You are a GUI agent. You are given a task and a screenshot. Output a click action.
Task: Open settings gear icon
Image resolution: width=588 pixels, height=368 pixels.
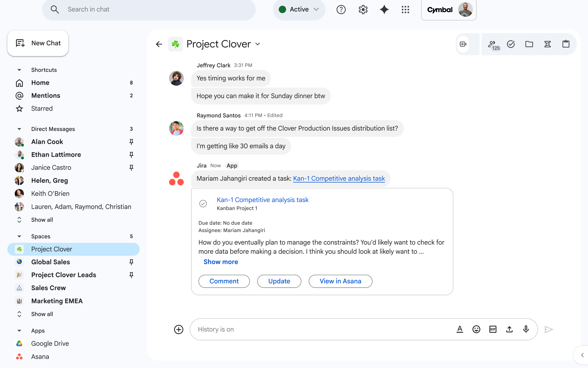(363, 10)
